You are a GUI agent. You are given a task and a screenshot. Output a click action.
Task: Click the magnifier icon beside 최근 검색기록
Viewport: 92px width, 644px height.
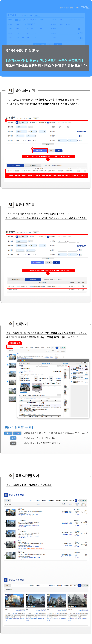(11, 205)
